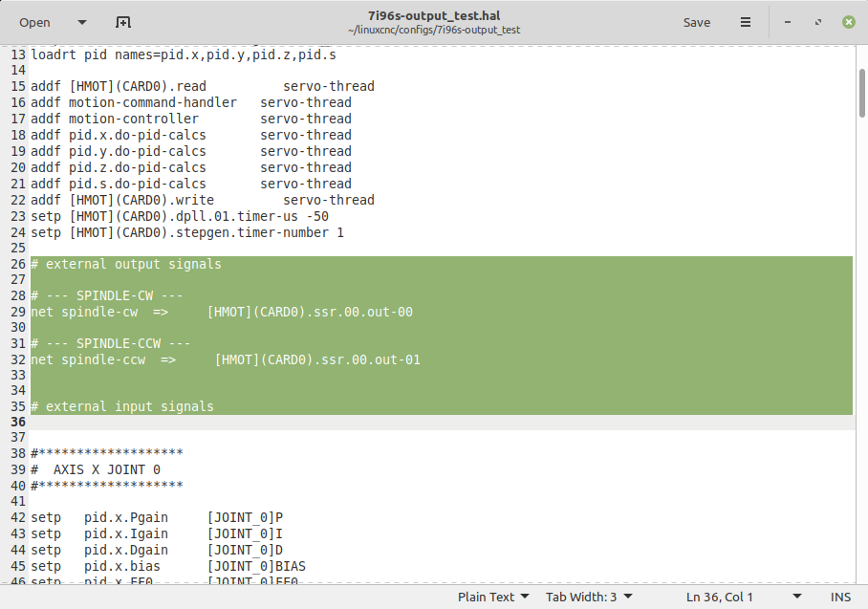Toggle the INS insert mode indicator
Image resolution: width=868 pixels, height=609 pixels.
(x=840, y=597)
